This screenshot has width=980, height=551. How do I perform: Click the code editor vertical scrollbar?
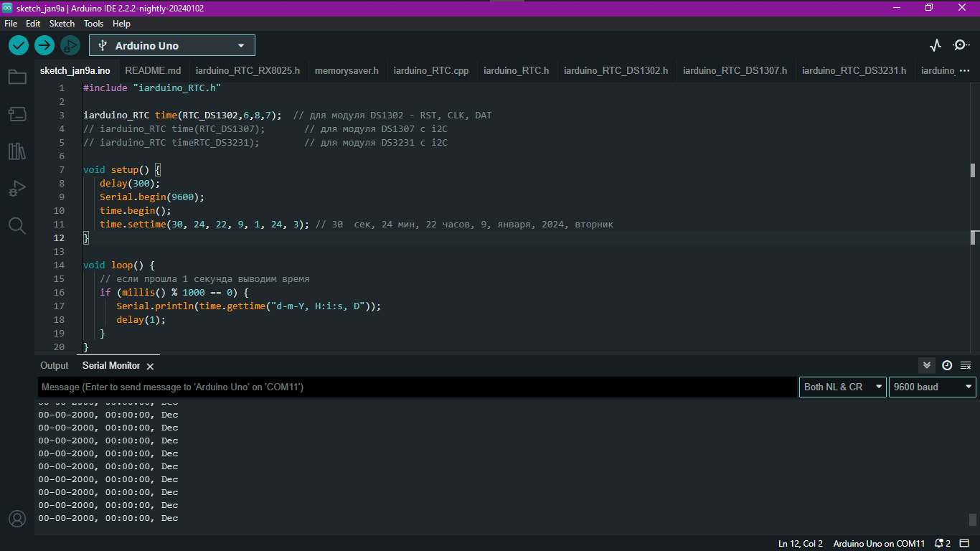point(973,217)
